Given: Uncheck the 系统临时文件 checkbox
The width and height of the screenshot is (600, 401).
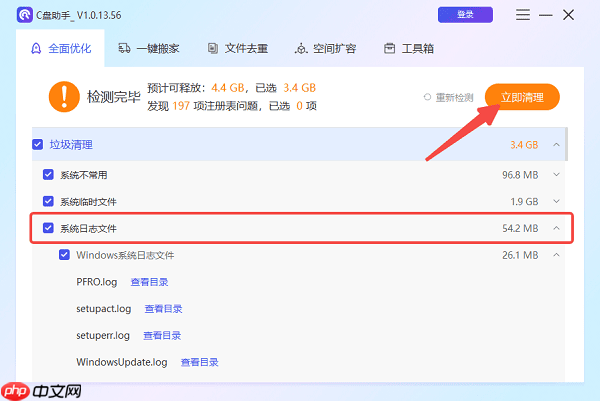Looking at the screenshot, I should [48, 201].
